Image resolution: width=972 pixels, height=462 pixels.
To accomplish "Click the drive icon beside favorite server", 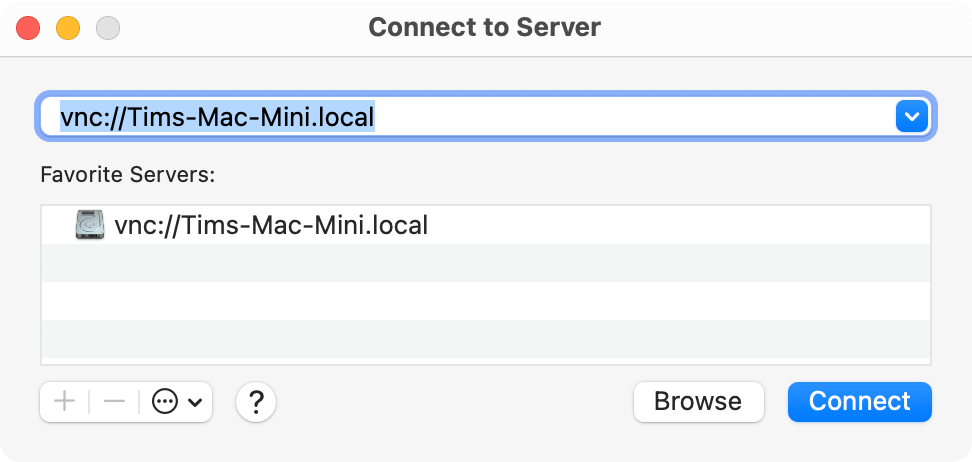I will click(x=91, y=224).
